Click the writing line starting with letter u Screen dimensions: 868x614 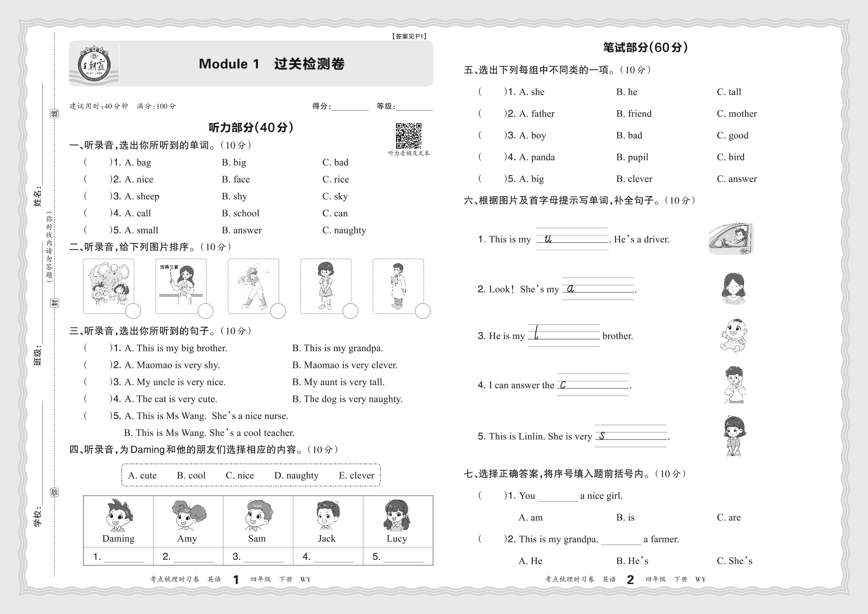coord(572,239)
